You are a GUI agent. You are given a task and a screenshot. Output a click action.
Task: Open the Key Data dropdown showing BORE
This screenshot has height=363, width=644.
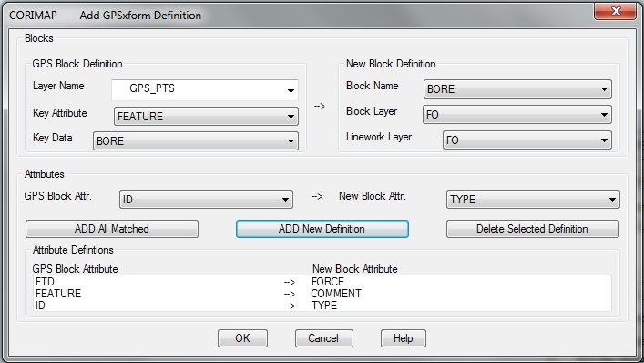coord(196,141)
